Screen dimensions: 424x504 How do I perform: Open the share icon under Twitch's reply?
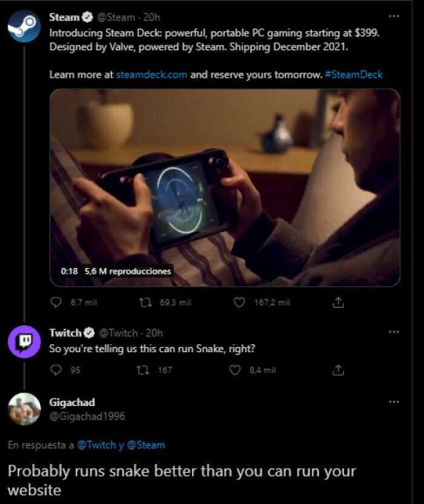339,367
